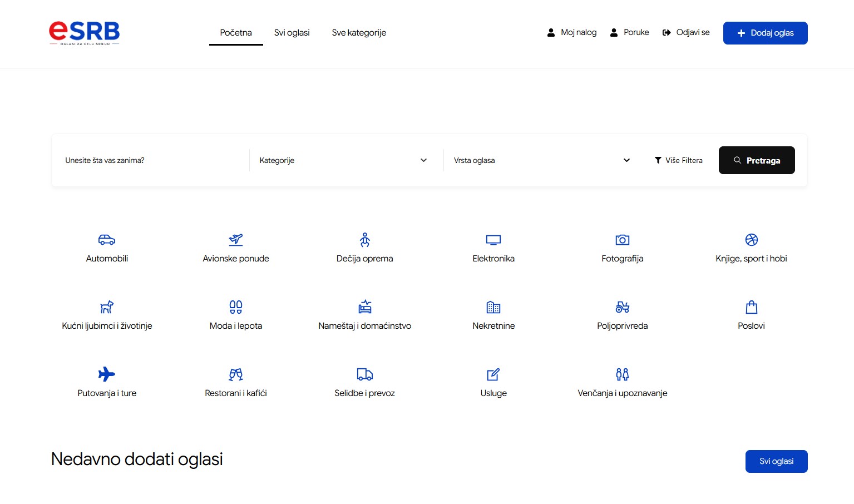854x504 pixels.
Task: Log out via Odjavi se
Action: pyautogui.click(x=686, y=32)
